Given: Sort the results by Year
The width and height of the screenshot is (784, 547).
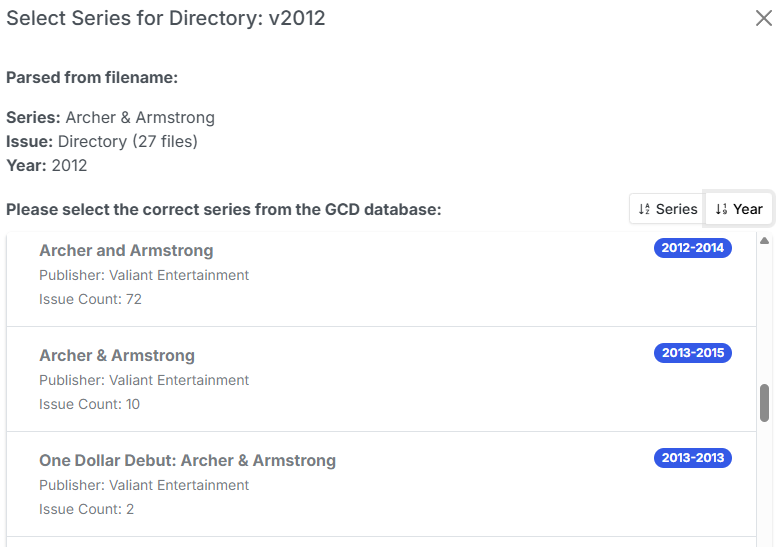Looking at the screenshot, I should coord(739,209).
